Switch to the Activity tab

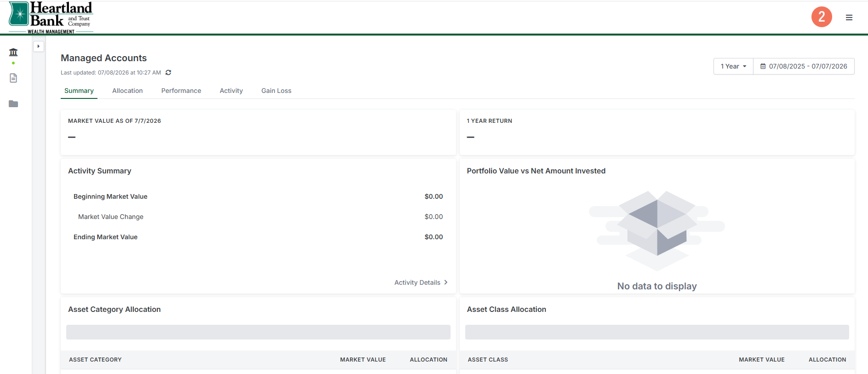pos(231,91)
